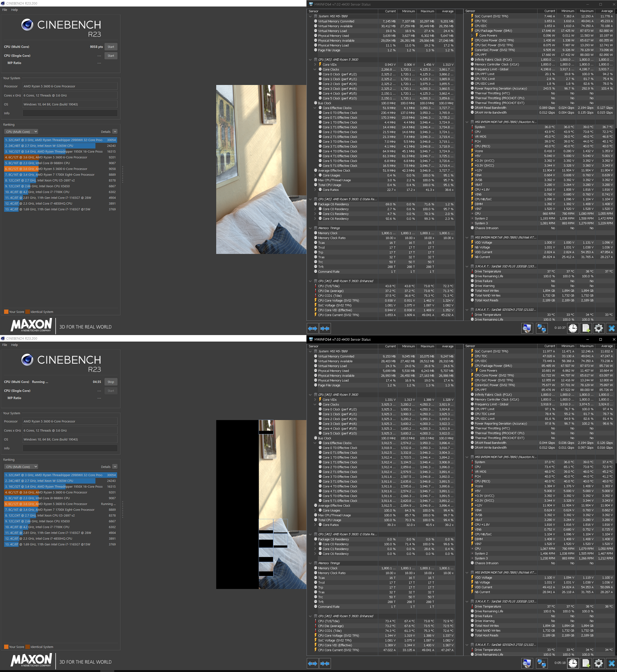
Task: Click the Cinebench R23 logo
Action: [27, 25]
